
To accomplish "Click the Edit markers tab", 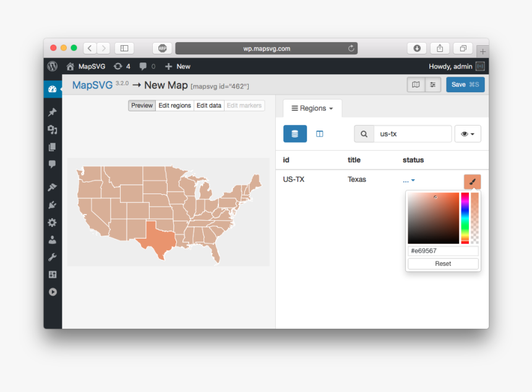I will [x=244, y=106].
